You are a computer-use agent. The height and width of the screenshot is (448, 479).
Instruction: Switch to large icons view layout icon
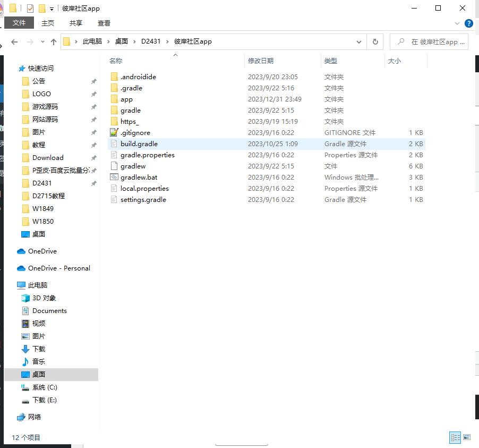pos(466,437)
